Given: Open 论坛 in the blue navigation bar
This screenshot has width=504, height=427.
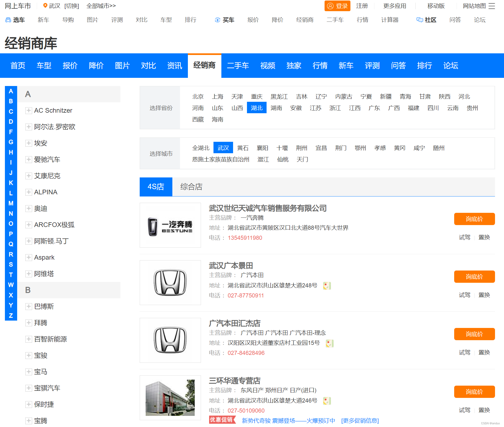Looking at the screenshot, I should click(451, 66).
